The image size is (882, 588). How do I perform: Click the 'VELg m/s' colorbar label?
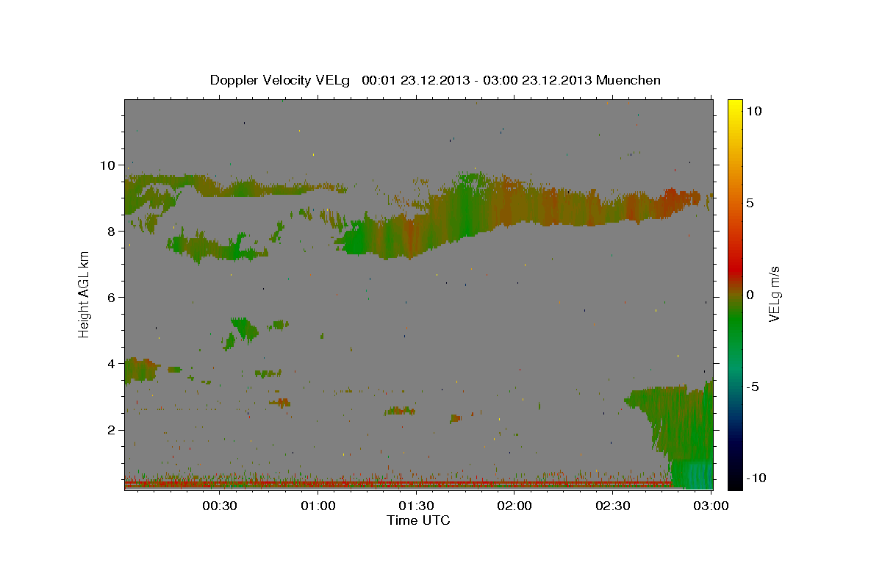pyautogui.click(x=774, y=294)
